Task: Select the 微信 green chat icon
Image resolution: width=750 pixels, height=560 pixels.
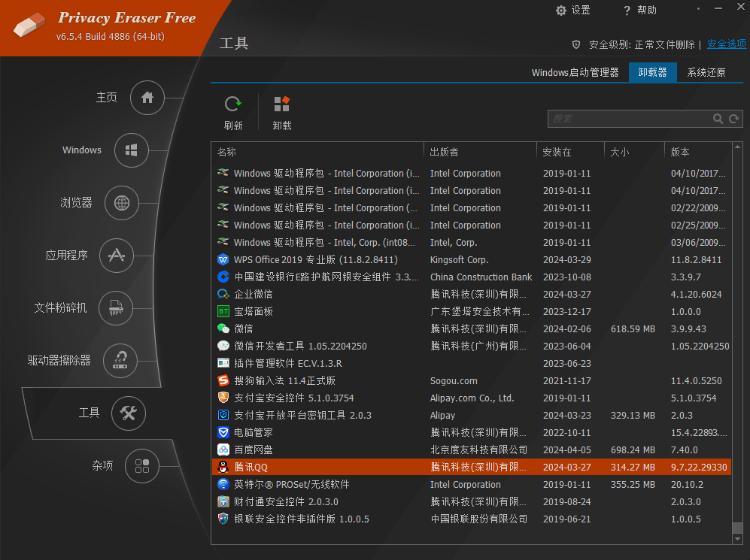Action: coord(223,328)
